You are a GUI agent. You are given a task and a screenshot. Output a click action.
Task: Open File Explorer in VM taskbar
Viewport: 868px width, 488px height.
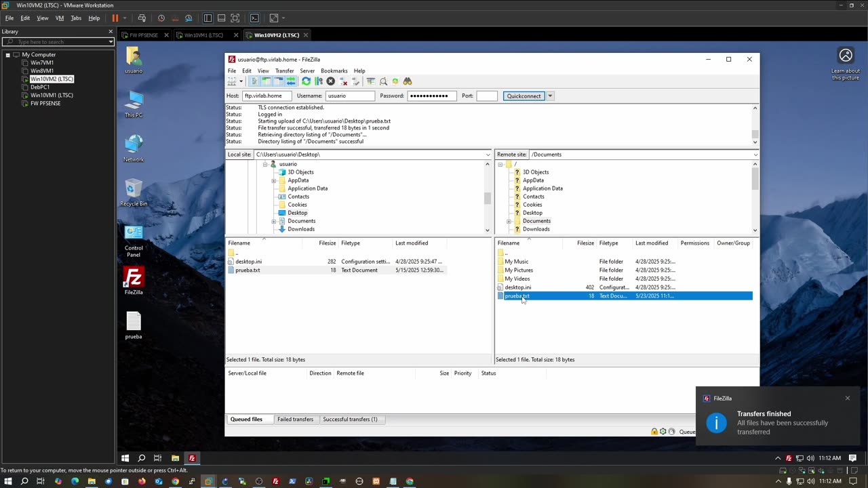pos(175,458)
